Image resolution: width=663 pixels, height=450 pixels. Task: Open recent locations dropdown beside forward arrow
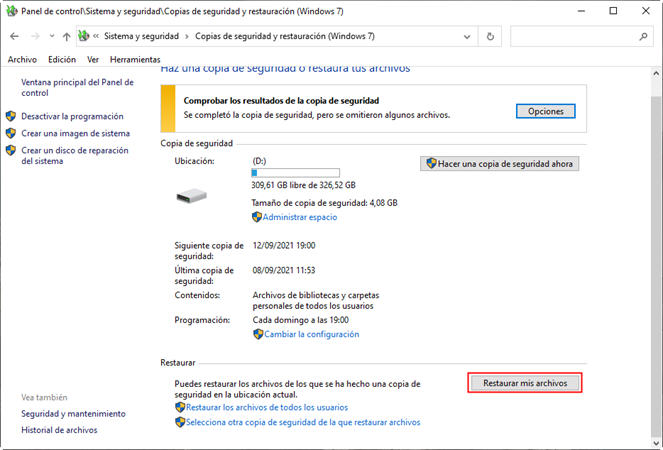pyautogui.click(x=52, y=36)
